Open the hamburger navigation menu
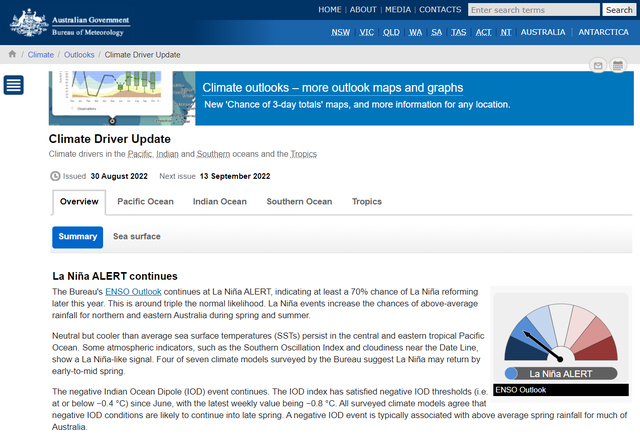The image size is (640, 435). 14,85
